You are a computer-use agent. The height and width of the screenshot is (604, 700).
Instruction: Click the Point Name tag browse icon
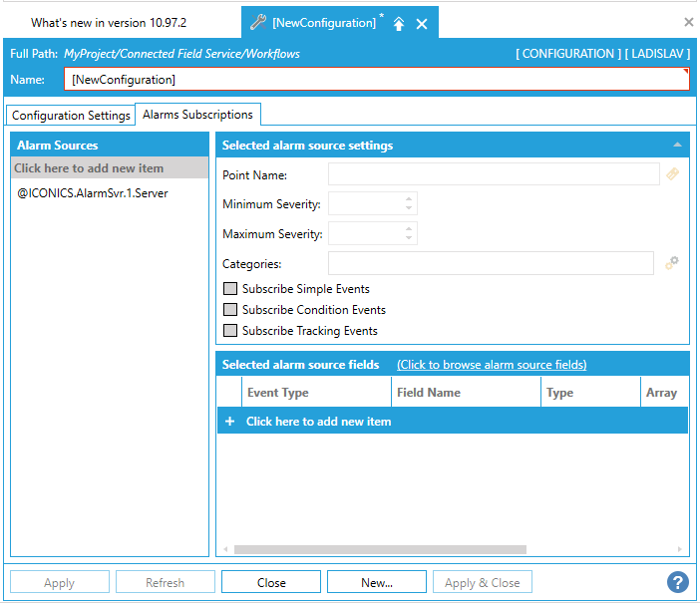(x=673, y=174)
